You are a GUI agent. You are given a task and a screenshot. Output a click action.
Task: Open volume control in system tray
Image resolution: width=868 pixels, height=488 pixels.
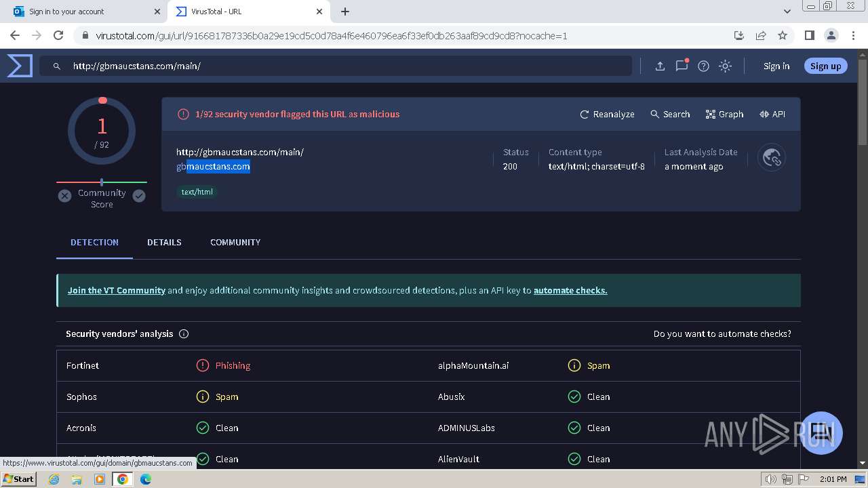(x=770, y=479)
